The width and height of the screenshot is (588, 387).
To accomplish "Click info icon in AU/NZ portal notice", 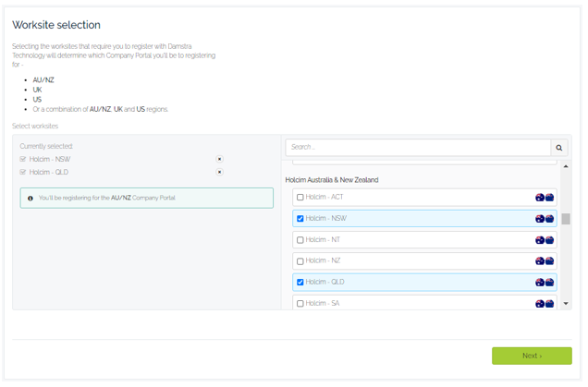I will coord(31,199).
